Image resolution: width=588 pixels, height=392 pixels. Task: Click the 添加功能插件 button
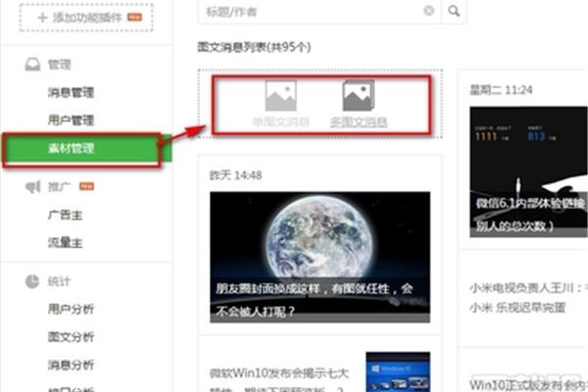[86, 18]
